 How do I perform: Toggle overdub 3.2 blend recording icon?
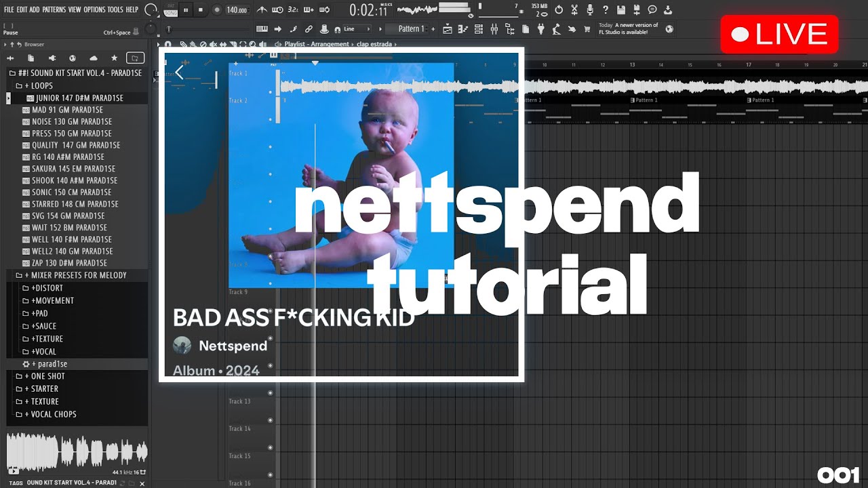309,10
